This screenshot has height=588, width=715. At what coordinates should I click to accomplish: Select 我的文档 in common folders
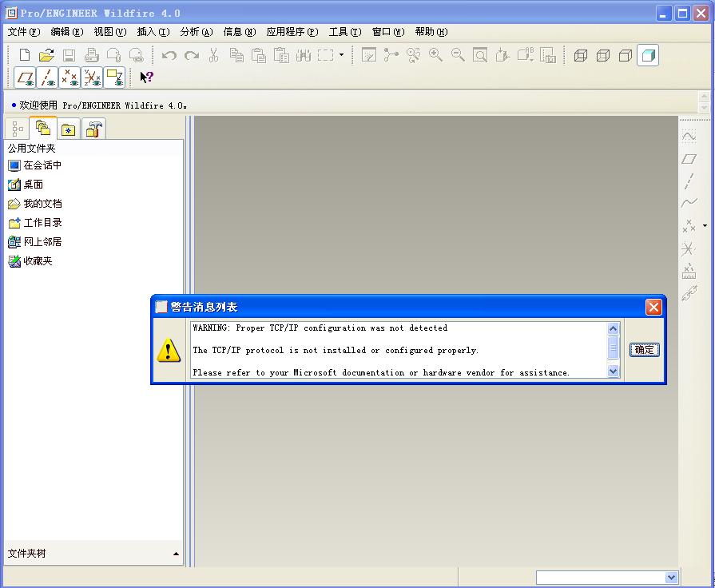[x=34, y=204]
